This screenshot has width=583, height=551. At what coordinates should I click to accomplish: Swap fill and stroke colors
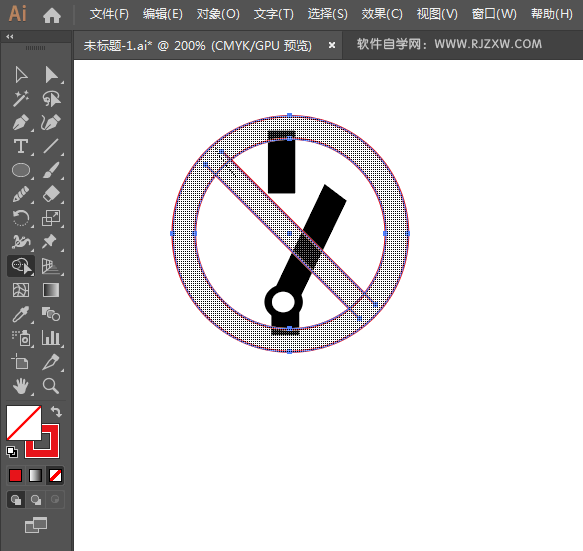point(56,412)
